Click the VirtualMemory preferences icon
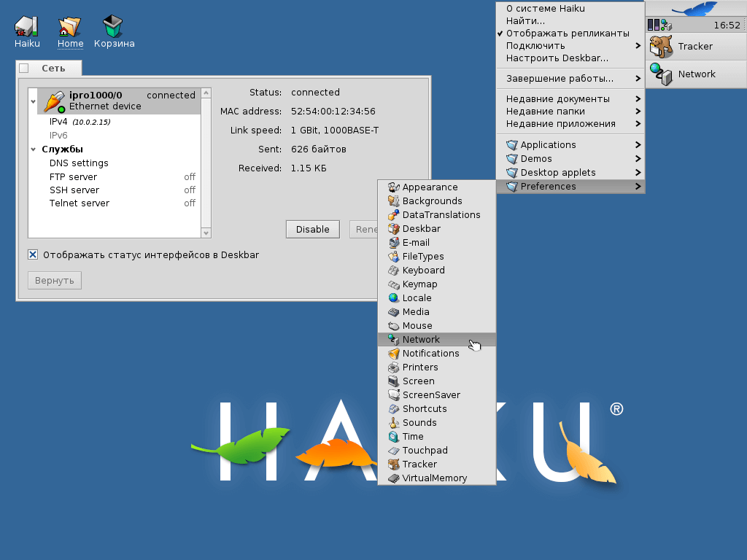This screenshot has height=560, width=747. (x=393, y=478)
